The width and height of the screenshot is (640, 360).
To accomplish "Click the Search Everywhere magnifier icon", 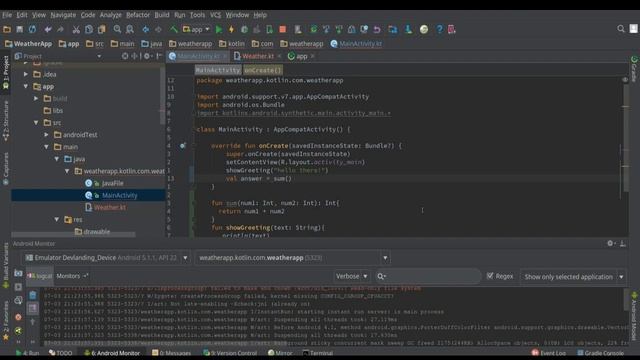I will coord(621,29).
